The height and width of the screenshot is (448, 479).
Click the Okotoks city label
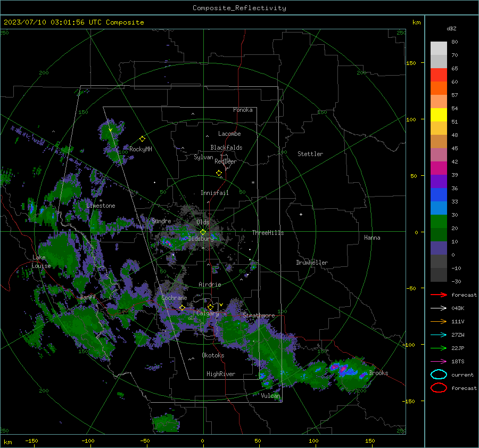[x=213, y=355]
